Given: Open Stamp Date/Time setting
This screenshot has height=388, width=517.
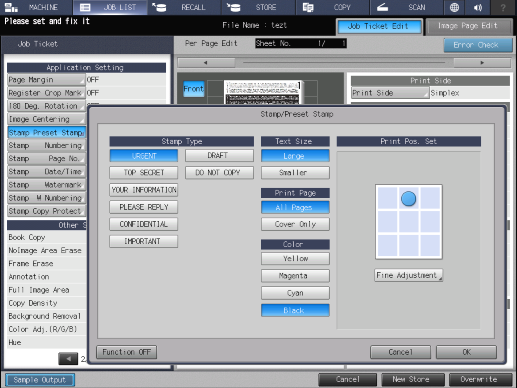Looking at the screenshot, I should click(46, 172).
